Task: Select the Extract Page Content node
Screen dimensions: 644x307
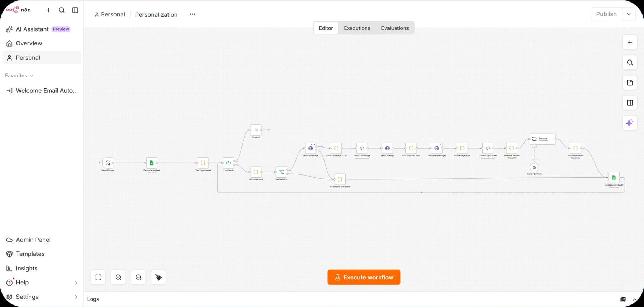Action: click(x=488, y=148)
